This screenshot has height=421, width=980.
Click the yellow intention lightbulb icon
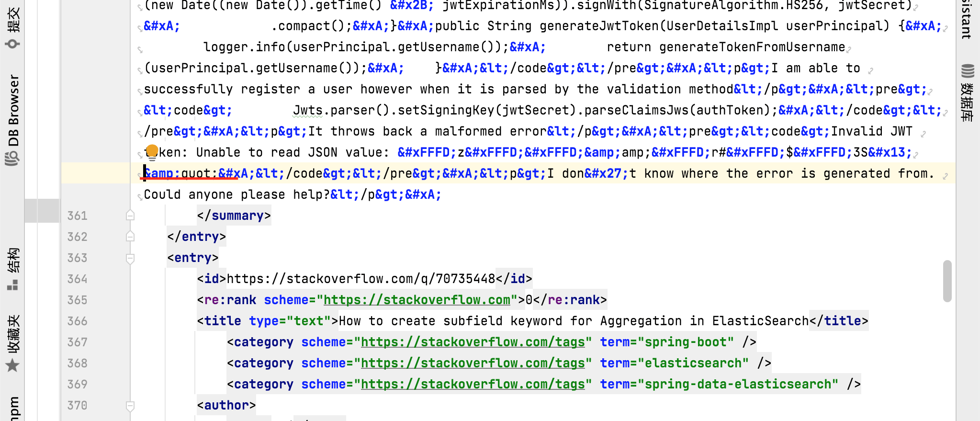152,152
